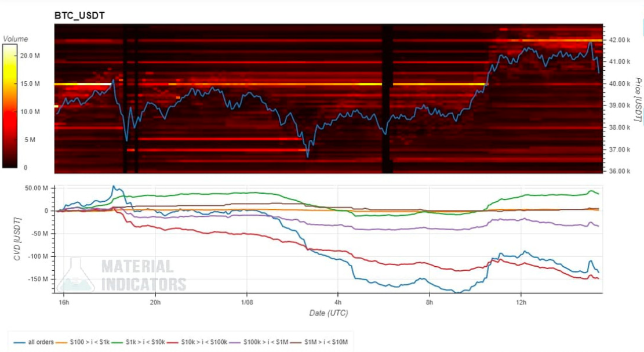The height and width of the screenshot is (352, 644).
Task: Toggle the 'all orders' legend entry
Action: (34, 342)
